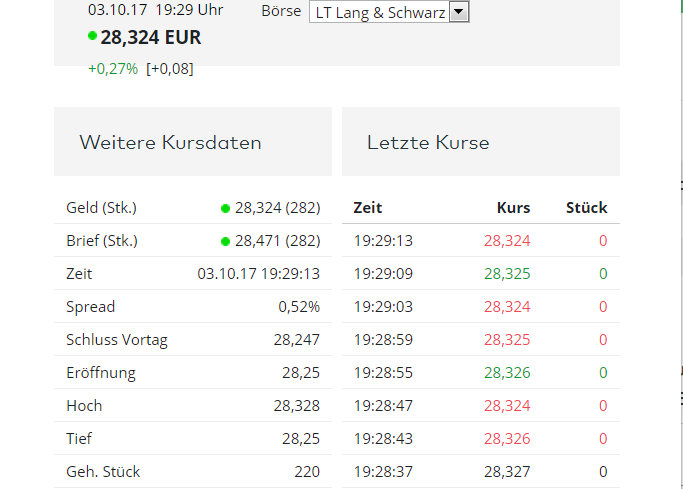Select the Letzte Kurse heading
Image resolution: width=683 pixels, height=489 pixels.
point(428,142)
